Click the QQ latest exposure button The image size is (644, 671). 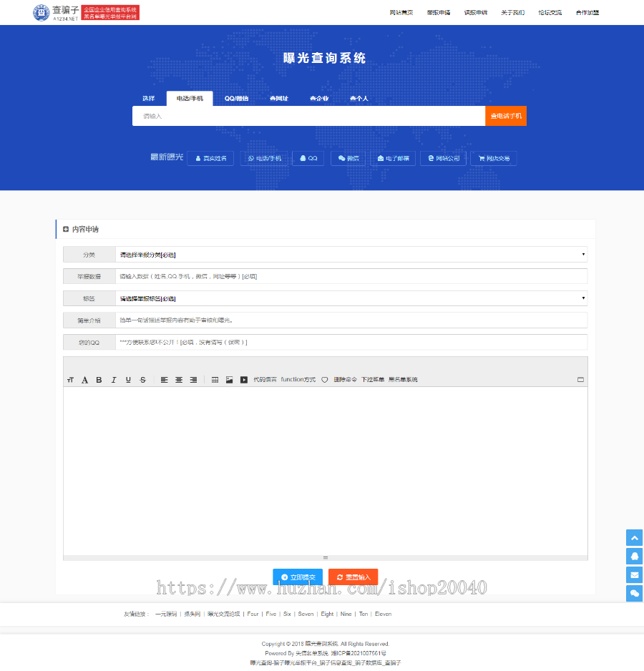tap(308, 158)
